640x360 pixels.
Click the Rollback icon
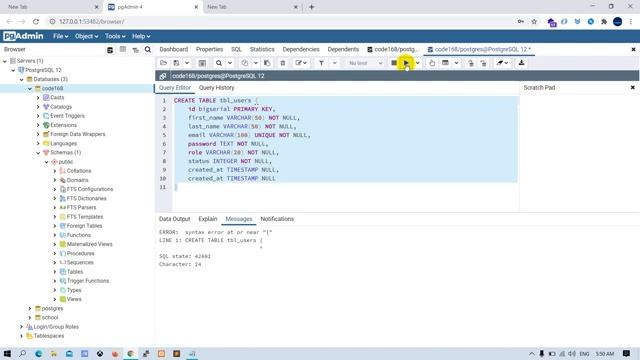pyautogui.click(x=483, y=63)
